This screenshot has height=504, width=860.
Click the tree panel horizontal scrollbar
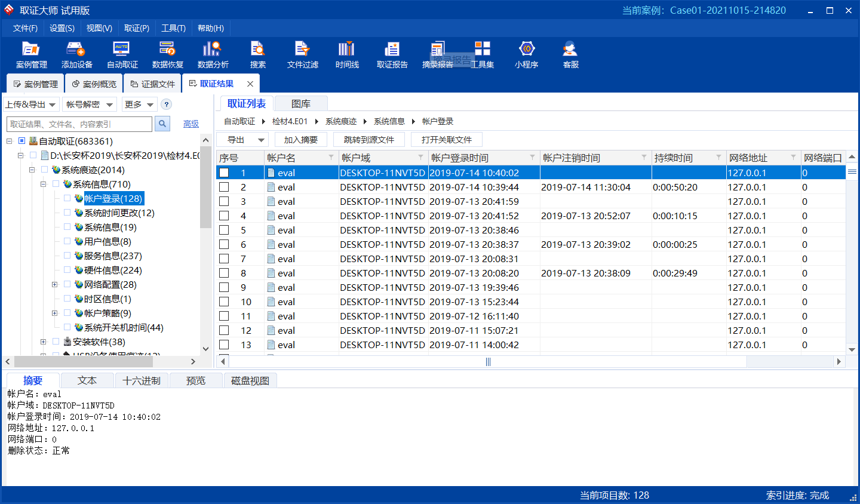pos(84,361)
